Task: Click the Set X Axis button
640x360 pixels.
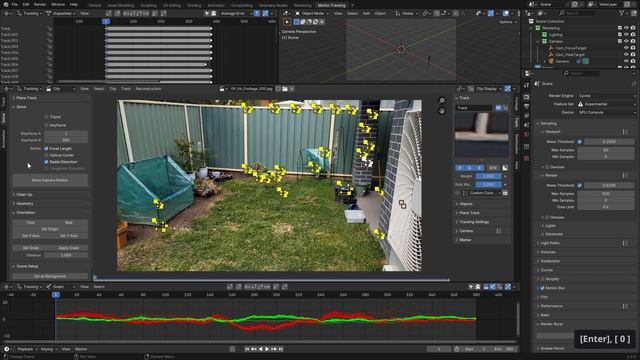Action: pos(31,236)
